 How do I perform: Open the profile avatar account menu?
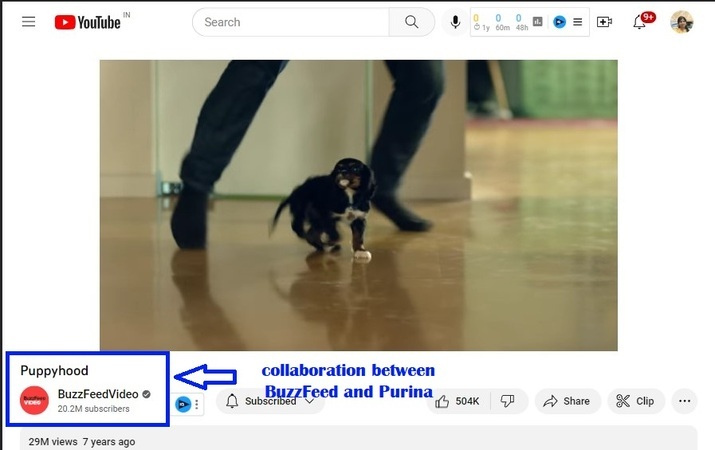682,22
